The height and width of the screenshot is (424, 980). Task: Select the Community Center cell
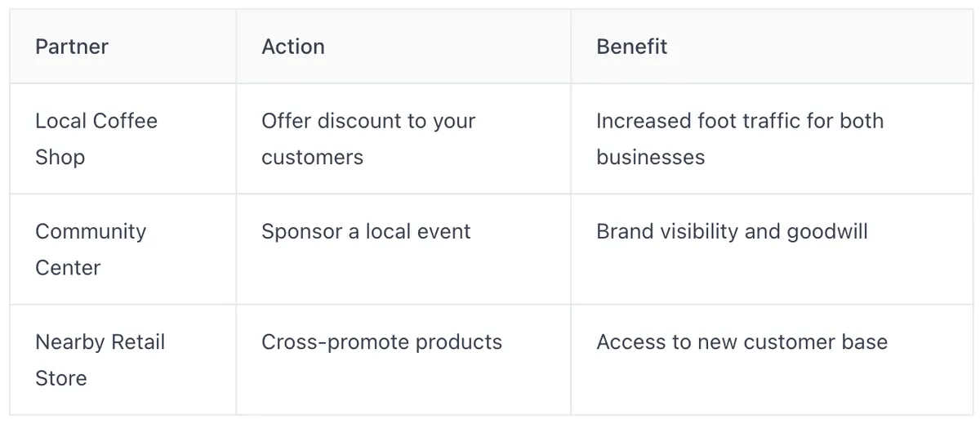123,249
